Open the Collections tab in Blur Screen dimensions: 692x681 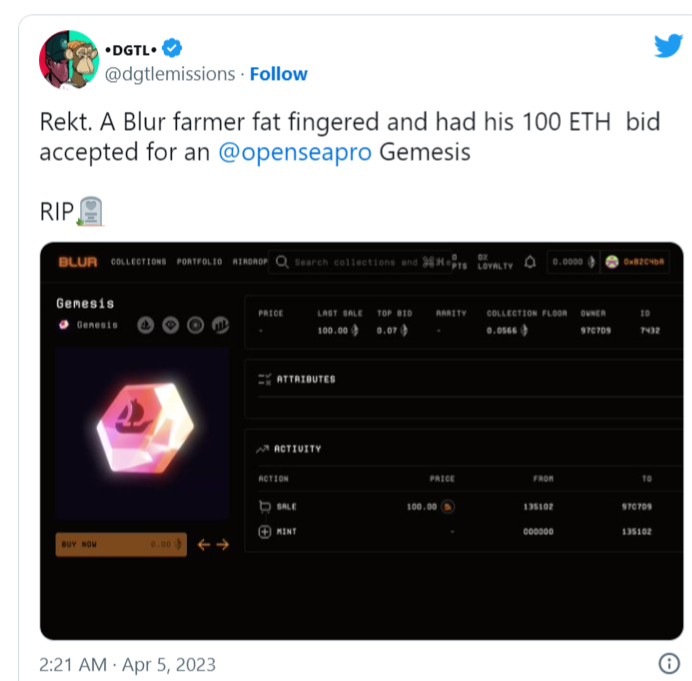(x=139, y=262)
